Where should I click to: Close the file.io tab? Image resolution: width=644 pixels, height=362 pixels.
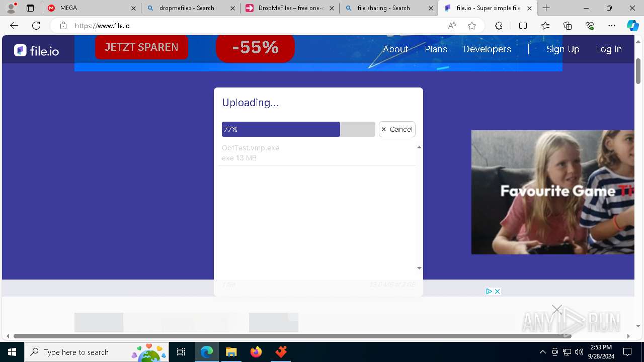[x=529, y=8]
